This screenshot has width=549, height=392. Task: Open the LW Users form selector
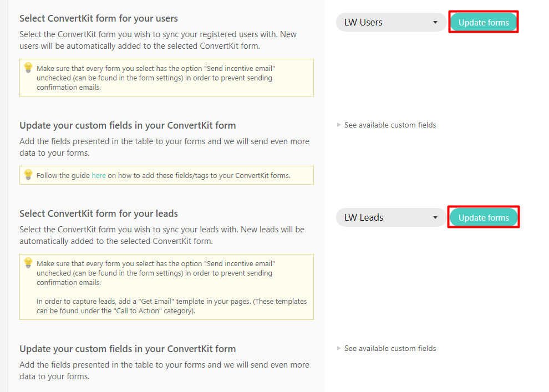tap(391, 23)
